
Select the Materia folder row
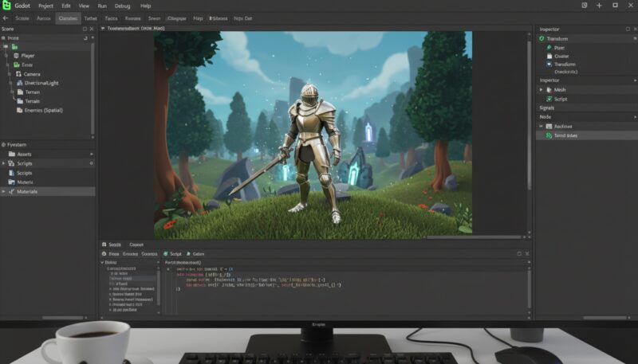(47, 182)
